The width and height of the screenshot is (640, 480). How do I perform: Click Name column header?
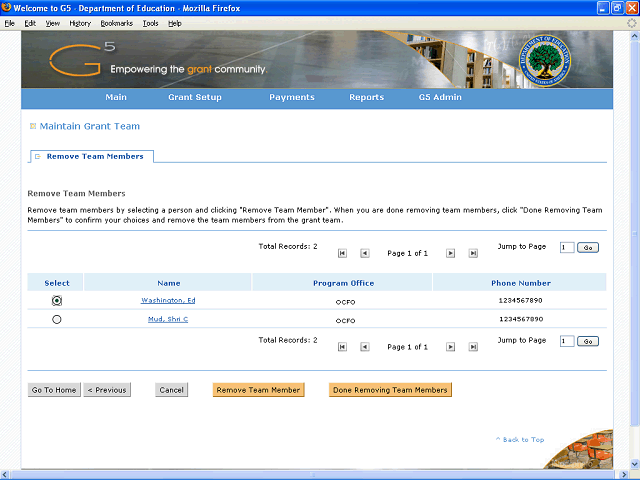(169, 283)
